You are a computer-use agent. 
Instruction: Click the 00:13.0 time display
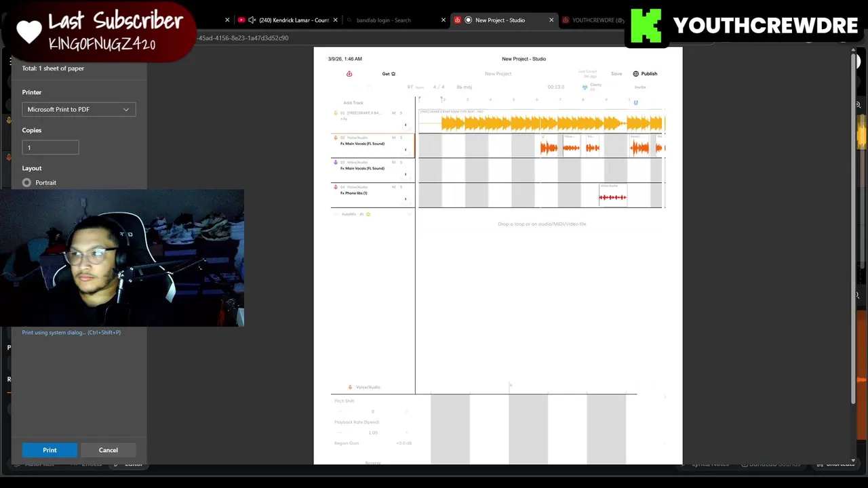click(556, 87)
